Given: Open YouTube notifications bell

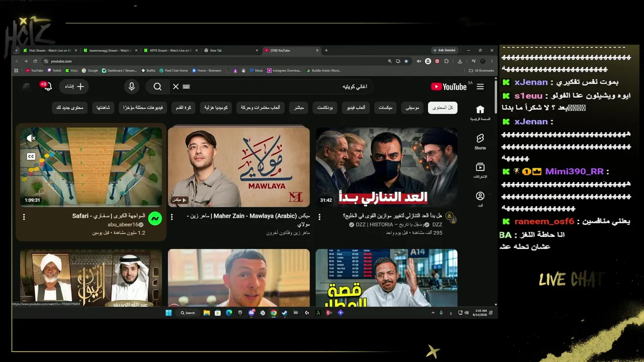Looking at the screenshot, I should 47,86.
